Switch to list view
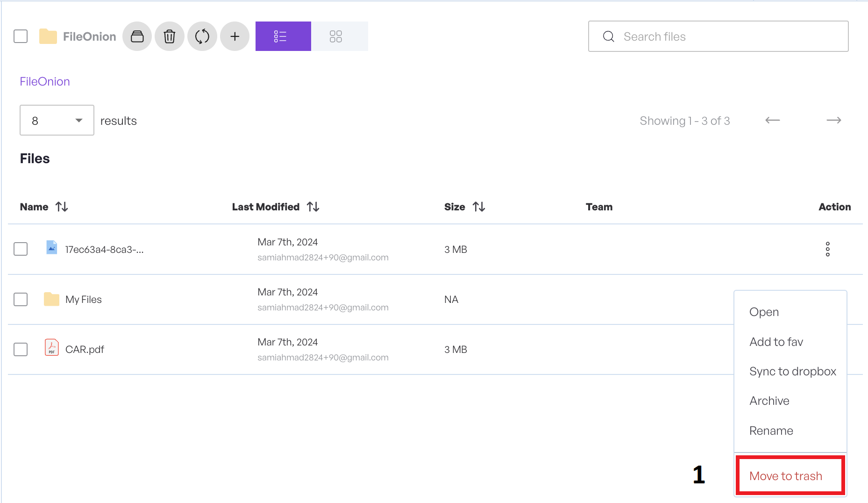The image size is (868, 503). 283,36
